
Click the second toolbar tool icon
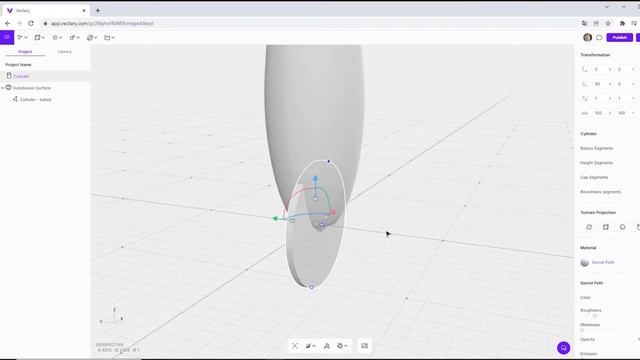click(x=37, y=38)
